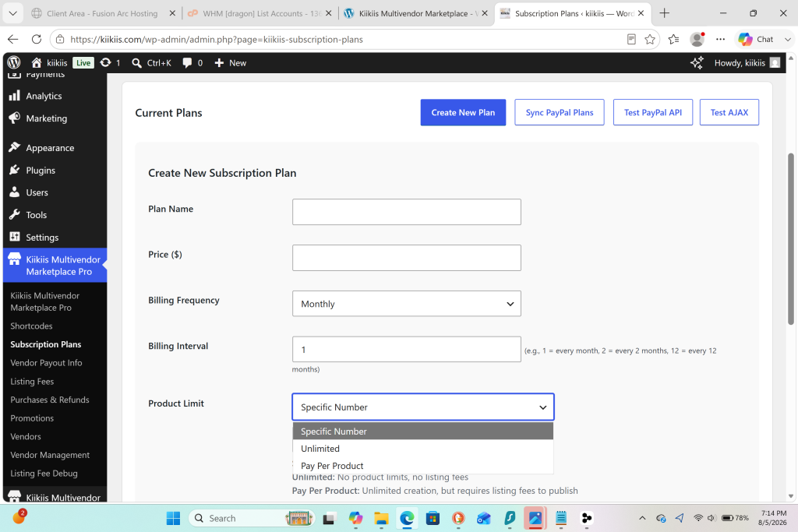Click the Create New Plan button
798x532 pixels.
click(463, 112)
